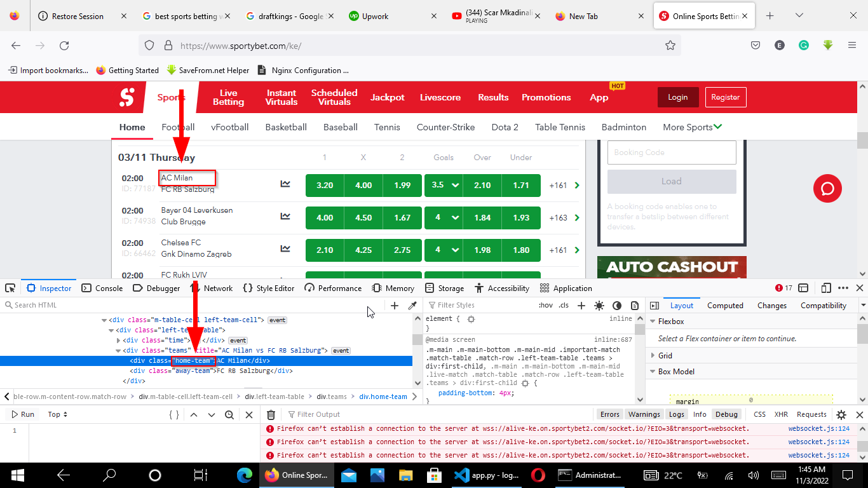Screen dimensions: 868x488
Task: Collapse the three-pane inspector sidebar
Action: (654, 306)
